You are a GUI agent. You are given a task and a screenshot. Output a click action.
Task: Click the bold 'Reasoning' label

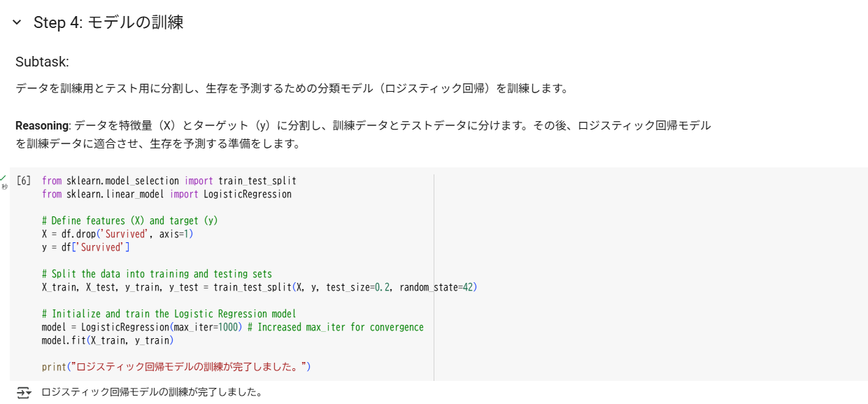(42, 125)
